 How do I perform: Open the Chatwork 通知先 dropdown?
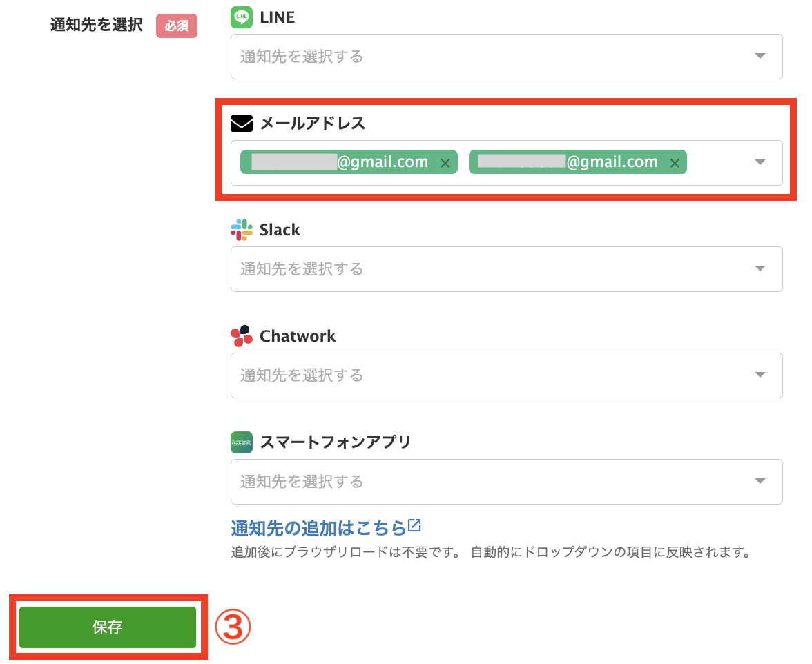(x=760, y=375)
